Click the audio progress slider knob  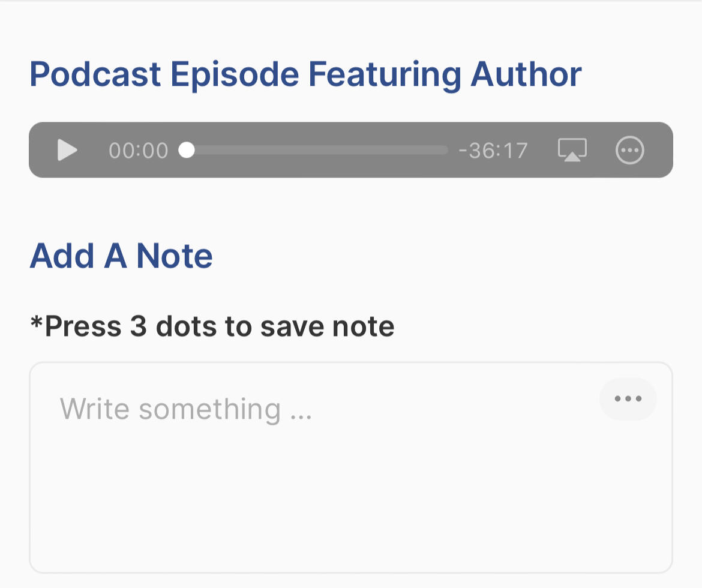point(187,149)
